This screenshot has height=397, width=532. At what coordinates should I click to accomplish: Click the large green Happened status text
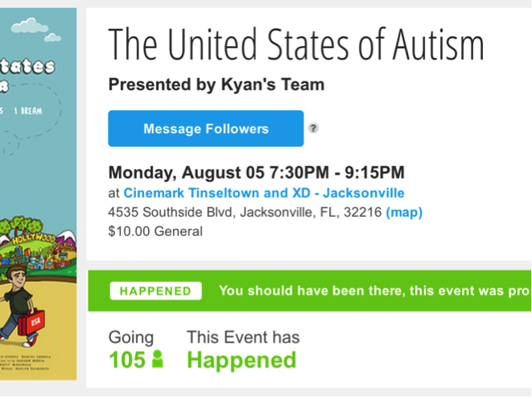coord(241,360)
